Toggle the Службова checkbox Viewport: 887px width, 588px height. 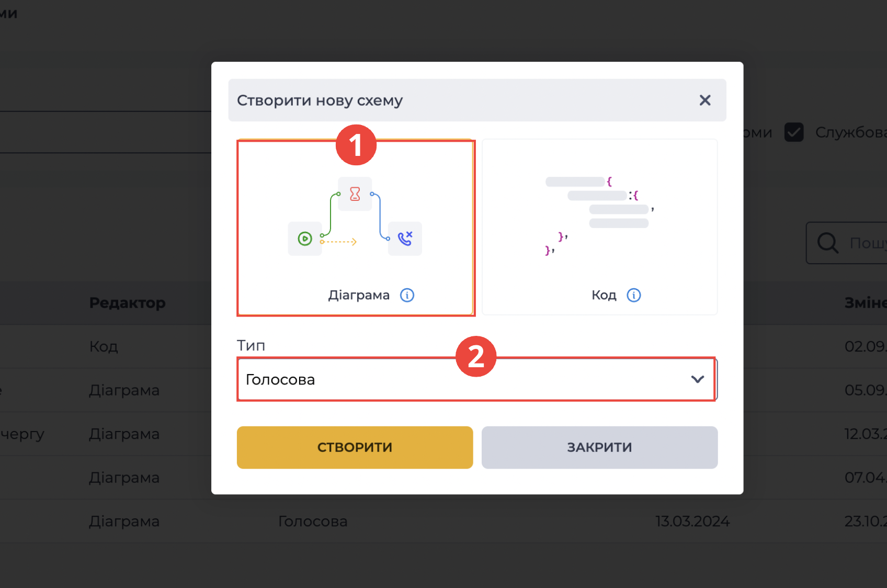pyautogui.click(x=794, y=132)
